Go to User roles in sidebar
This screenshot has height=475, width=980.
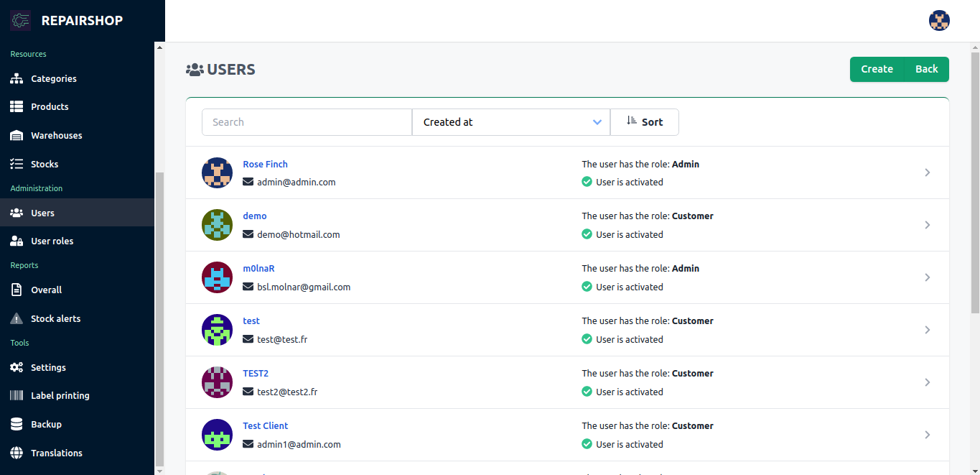tap(52, 241)
